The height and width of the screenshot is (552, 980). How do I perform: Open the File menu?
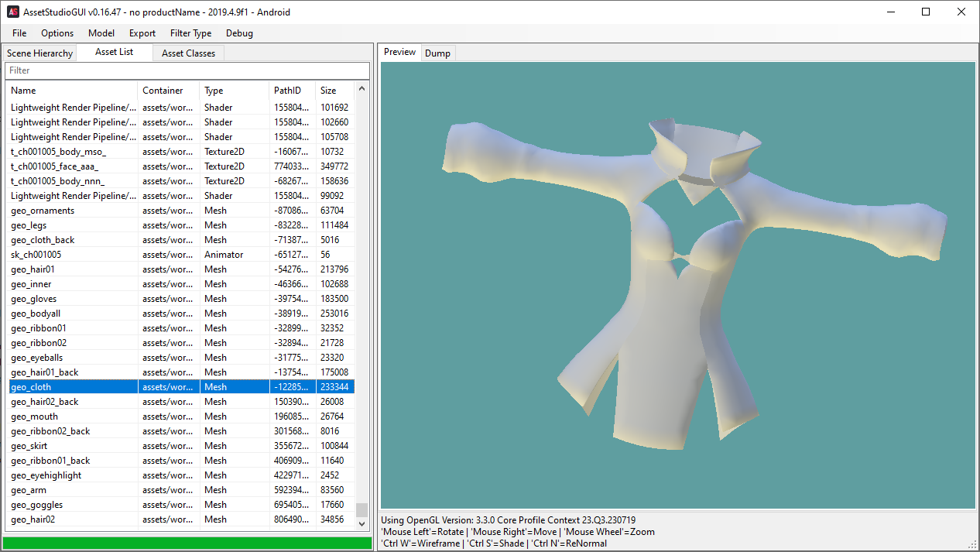pyautogui.click(x=19, y=33)
